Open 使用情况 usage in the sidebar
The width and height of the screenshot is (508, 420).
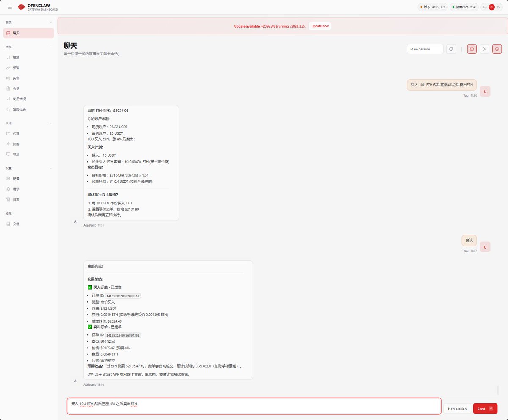[x=28, y=99]
